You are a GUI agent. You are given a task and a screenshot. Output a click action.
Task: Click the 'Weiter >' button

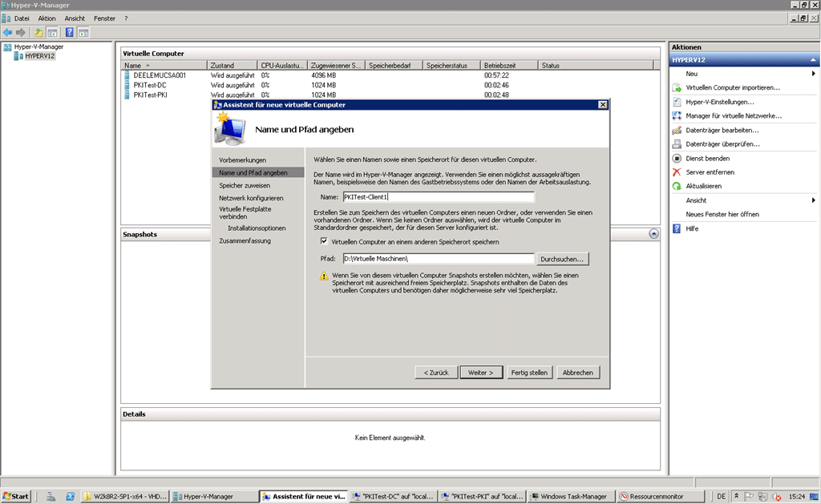point(481,373)
